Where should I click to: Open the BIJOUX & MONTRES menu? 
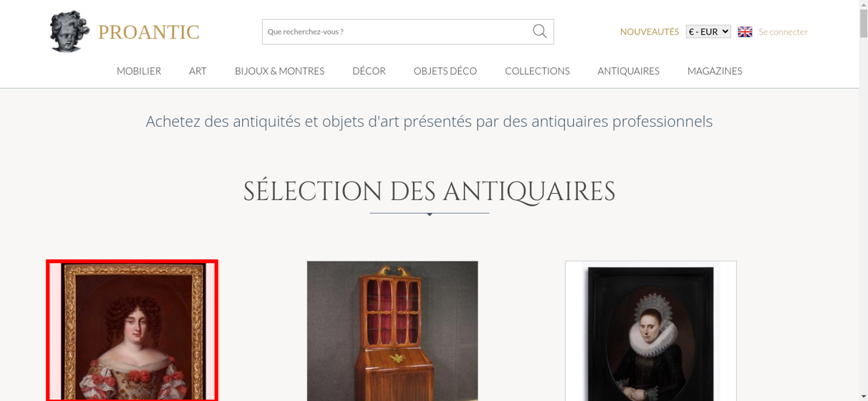point(279,71)
